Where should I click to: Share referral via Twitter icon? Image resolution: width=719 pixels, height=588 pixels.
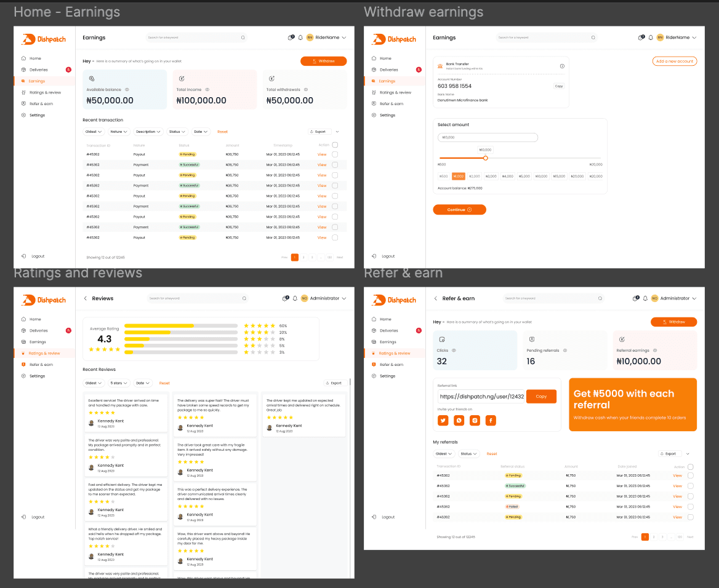[443, 420]
